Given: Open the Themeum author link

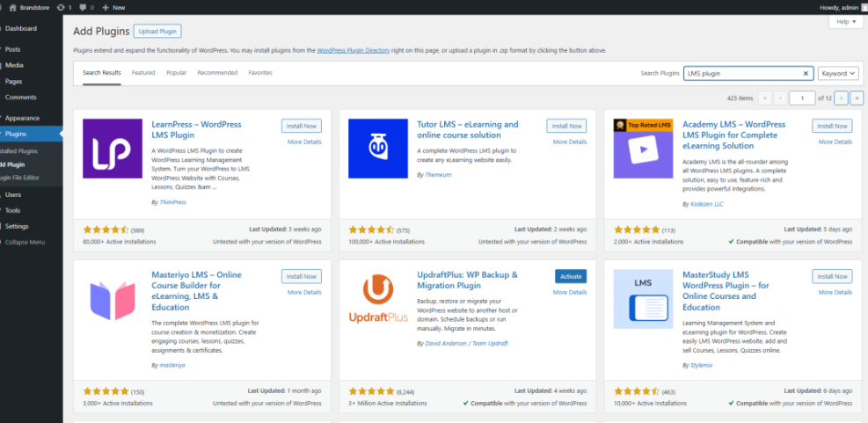Looking at the screenshot, I should [x=438, y=175].
